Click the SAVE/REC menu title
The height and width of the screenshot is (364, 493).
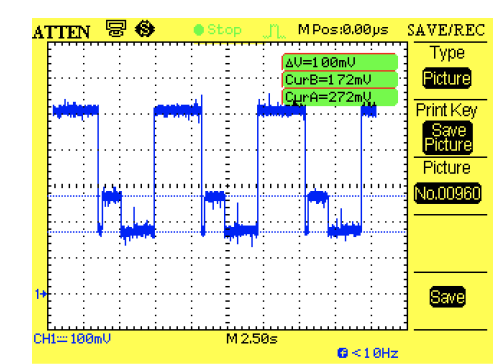(446, 30)
